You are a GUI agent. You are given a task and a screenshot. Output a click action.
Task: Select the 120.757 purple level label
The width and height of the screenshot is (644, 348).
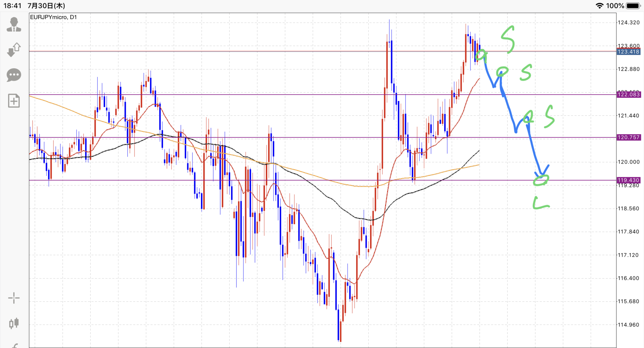[629, 137]
